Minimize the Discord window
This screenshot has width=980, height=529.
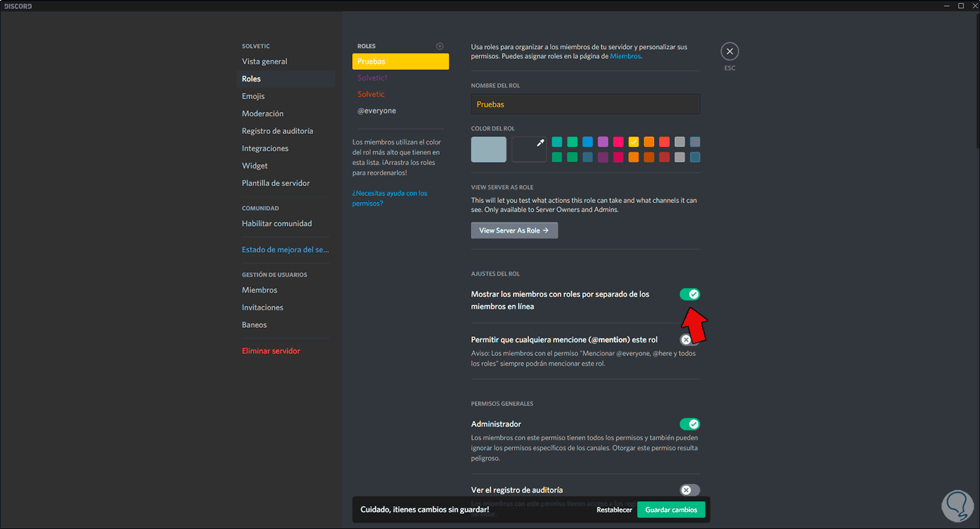pos(947,6)
